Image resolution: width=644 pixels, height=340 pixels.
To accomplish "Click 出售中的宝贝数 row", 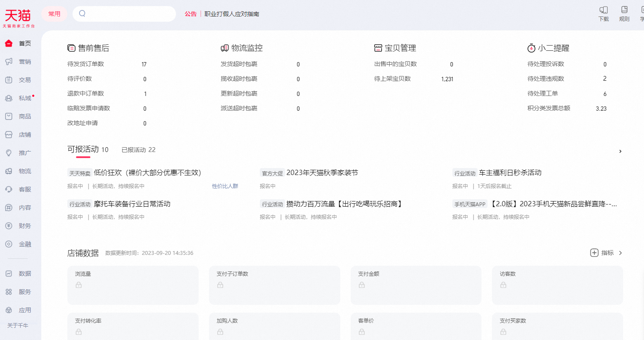I will 414,64.
